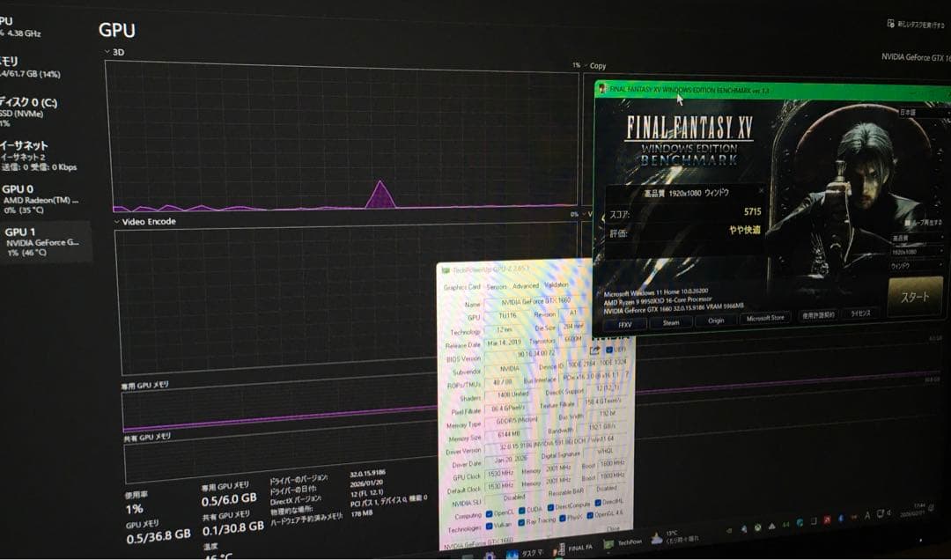Select イーサネット in Task Manager sidebar
The width and height of the screenshot is (951, 560).
point(38,155)
